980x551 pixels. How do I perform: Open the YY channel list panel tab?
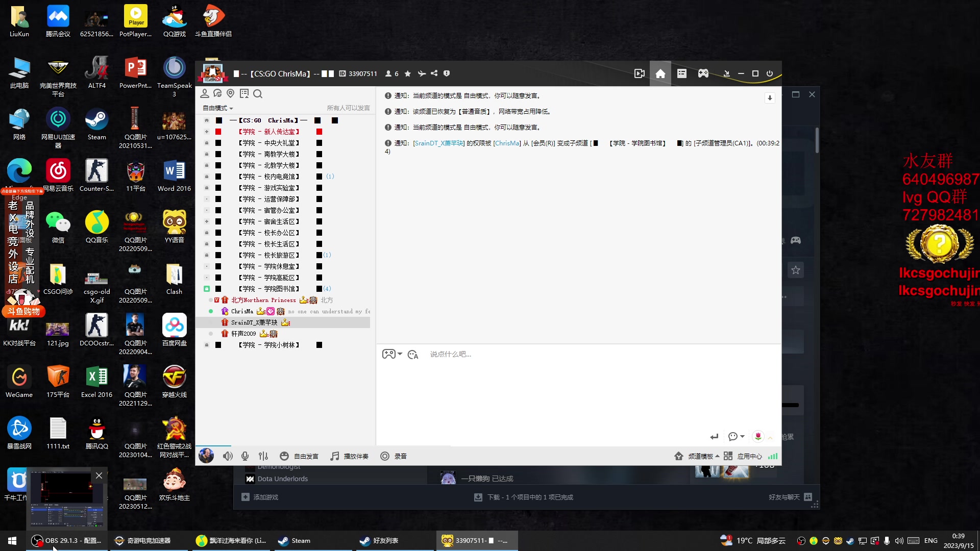[681, 73]
